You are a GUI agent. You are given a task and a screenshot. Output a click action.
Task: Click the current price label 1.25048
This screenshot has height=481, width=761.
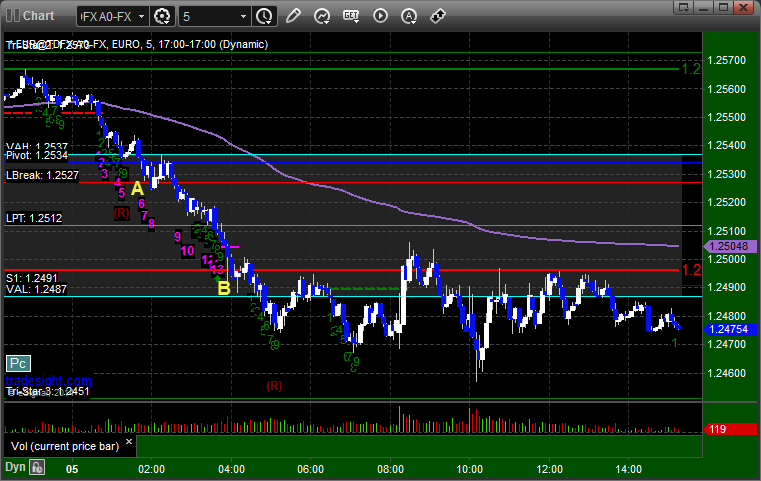(x=728, y=246)
